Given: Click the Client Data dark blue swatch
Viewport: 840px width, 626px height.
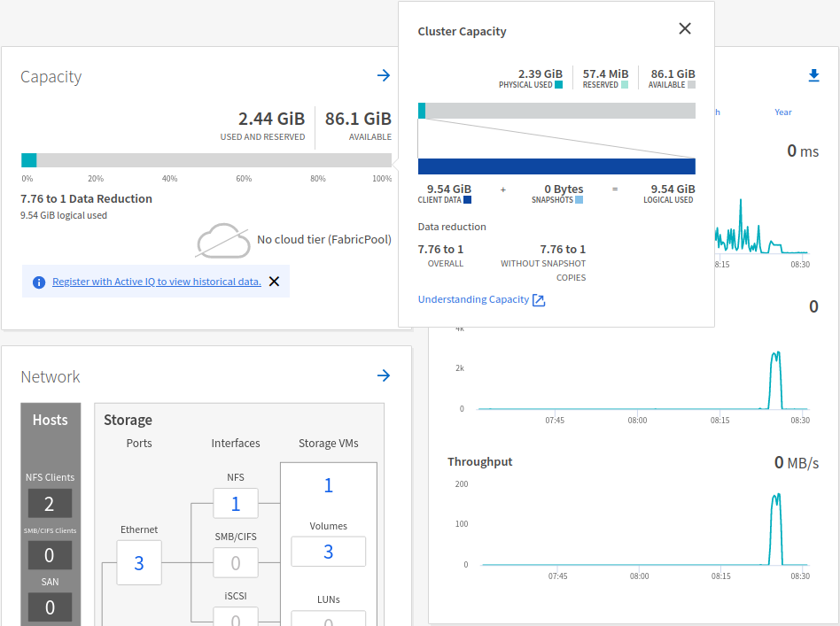Looking at the screenshot, I should pyautogui.click(x=467, y=200).
